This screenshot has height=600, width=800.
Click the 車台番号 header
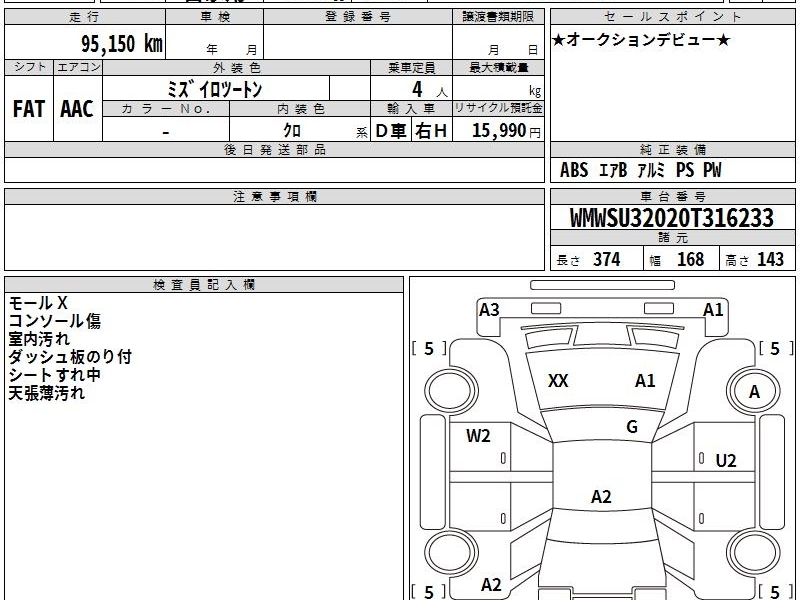tap(672, 196)
